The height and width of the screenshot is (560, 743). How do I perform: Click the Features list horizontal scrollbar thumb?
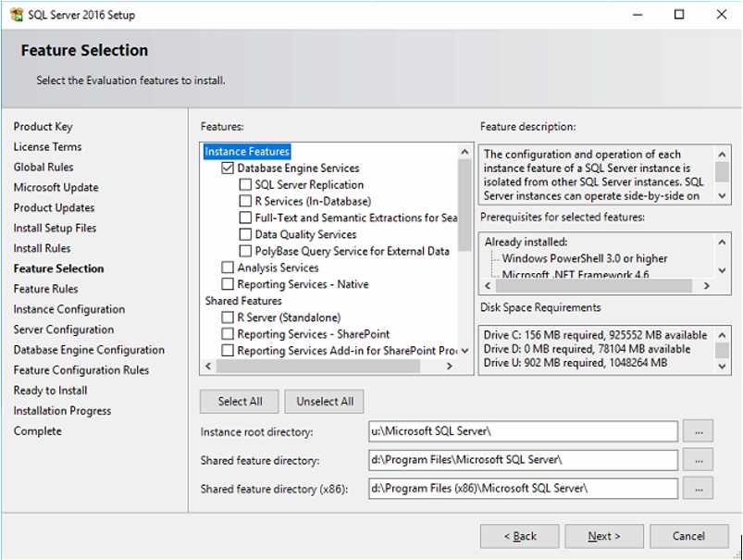pyautogui.click(x=318, y=366)
